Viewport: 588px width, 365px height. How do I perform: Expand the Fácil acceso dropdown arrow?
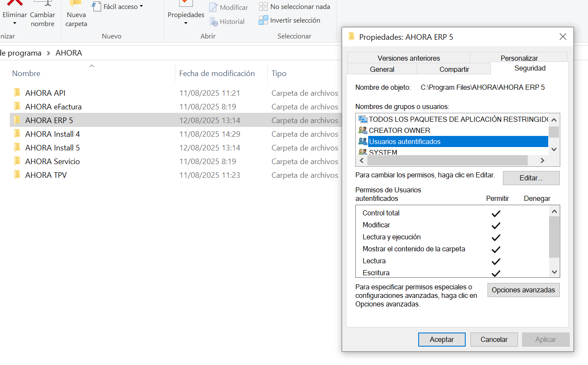tap(142, 6)
